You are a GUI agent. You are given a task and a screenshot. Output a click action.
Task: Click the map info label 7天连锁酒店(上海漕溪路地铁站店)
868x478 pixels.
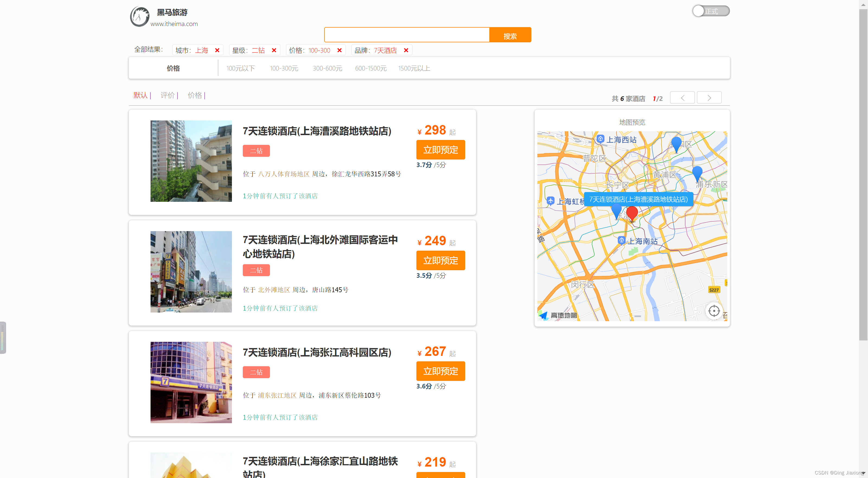click(638, 199)
